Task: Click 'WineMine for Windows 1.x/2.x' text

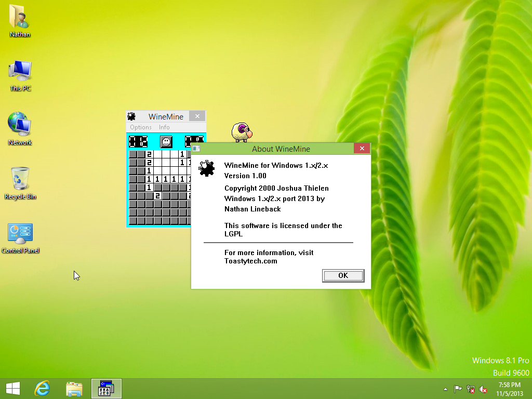Action: point(276,166)
